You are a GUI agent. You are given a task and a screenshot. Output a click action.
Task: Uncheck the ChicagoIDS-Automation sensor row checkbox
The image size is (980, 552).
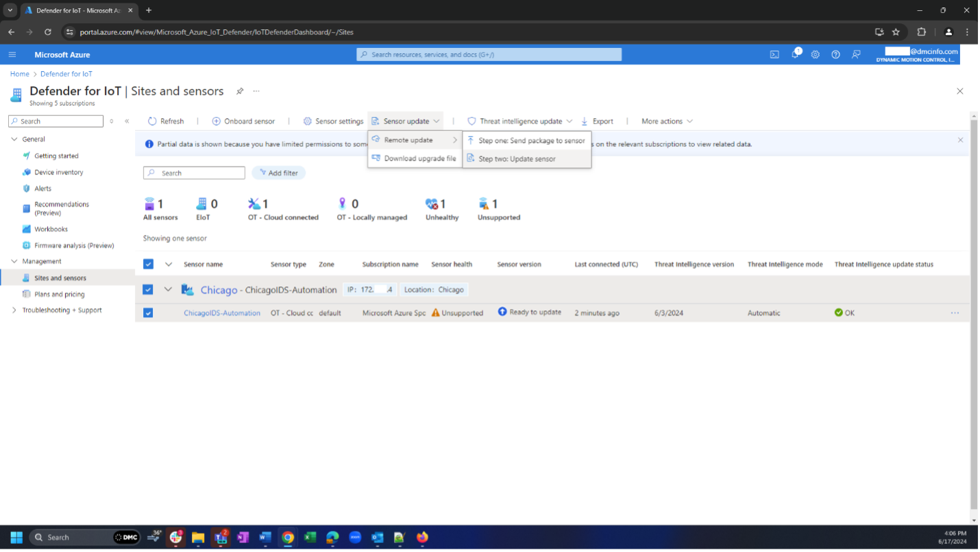point(148,313)
